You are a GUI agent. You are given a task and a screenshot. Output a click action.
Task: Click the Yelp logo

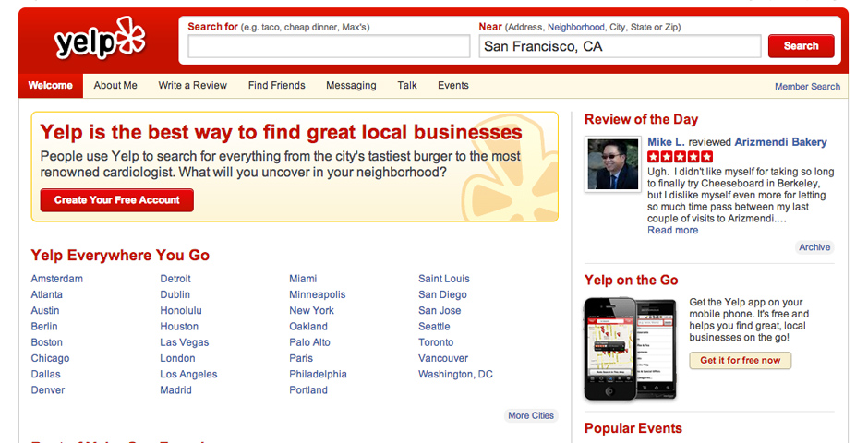100,39
